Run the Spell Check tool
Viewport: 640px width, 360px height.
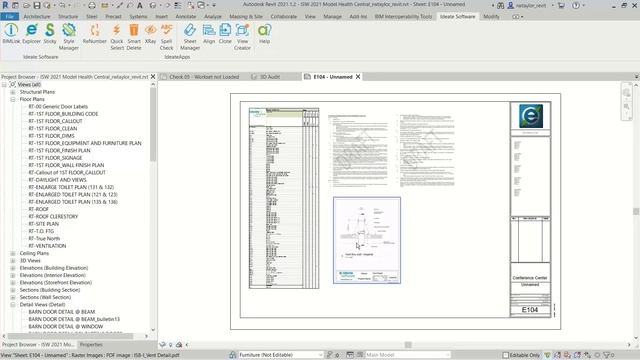pos(167,37)
